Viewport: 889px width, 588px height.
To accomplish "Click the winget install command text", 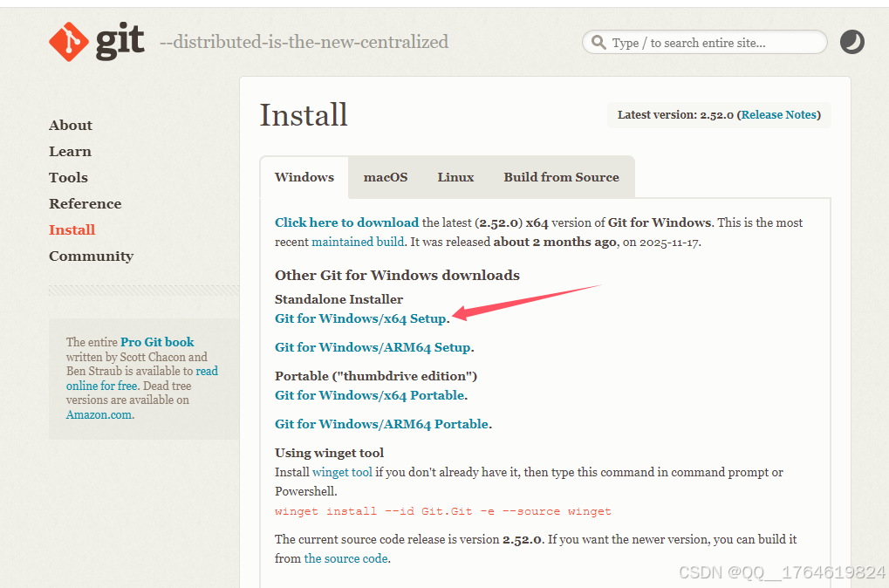I will pyautogui.click(x=443, y=511).
